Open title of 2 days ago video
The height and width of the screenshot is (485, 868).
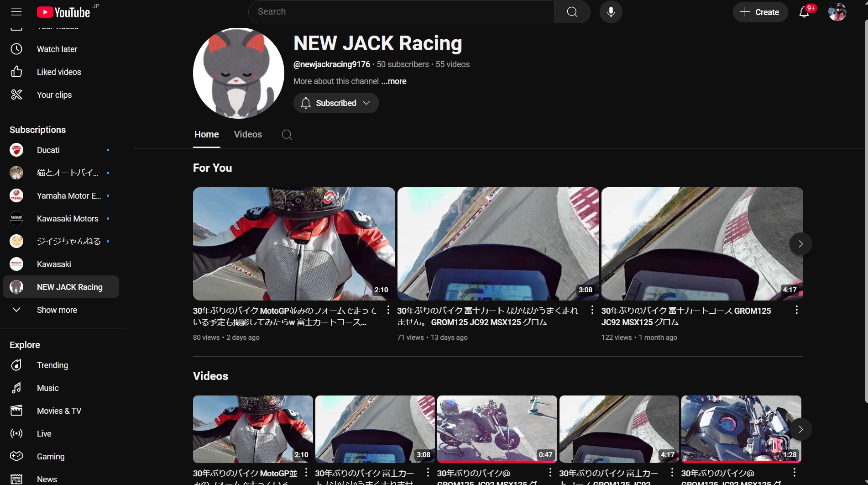pyautogui.click(x=285, y=316)
